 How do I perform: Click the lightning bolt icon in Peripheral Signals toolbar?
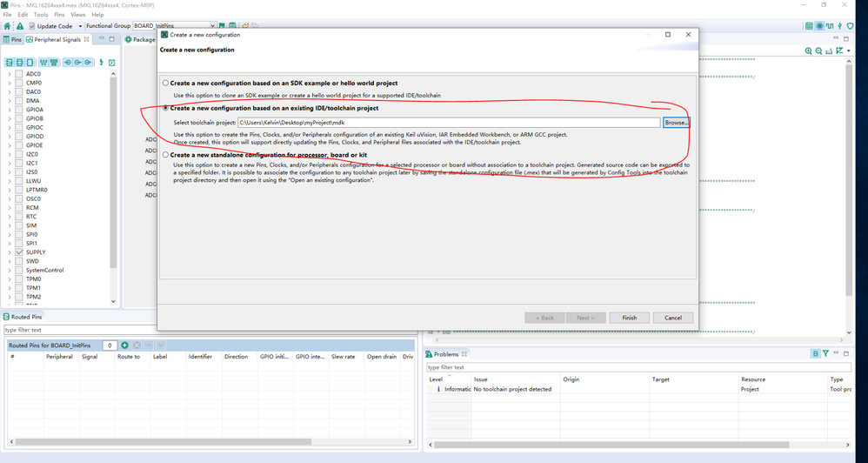pyautogui.click(x=101, y=63)
